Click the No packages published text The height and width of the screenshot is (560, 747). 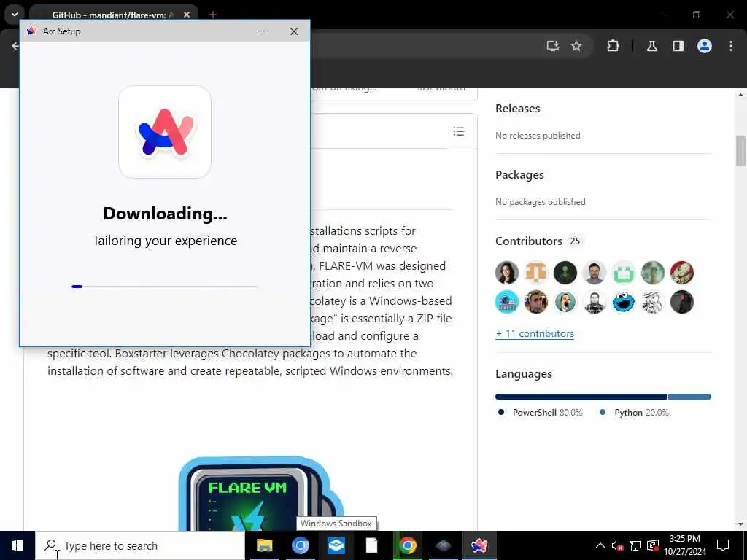coord(541,202)
